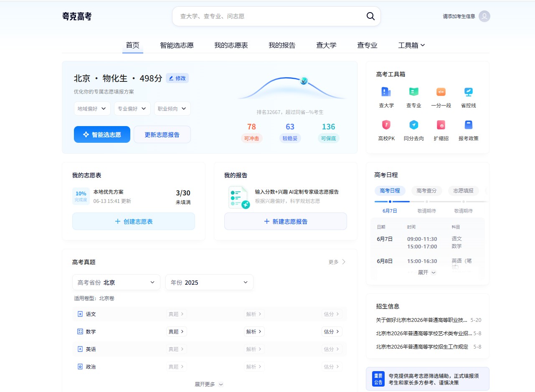
Task: Click 更新志愿报告 button
Action: (x=162, y=134)
